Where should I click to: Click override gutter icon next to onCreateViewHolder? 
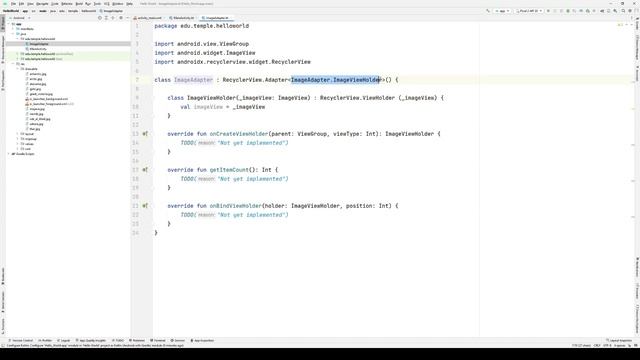coord(145,134)
